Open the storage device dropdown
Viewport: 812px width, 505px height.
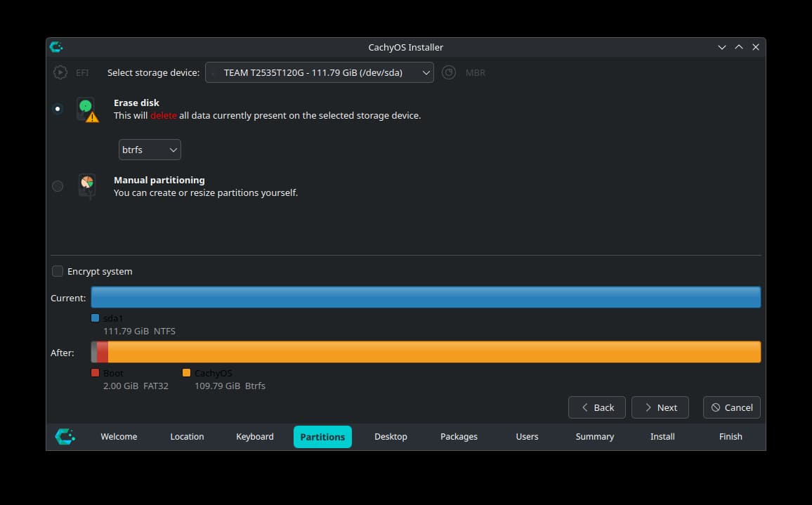click(x=320, y=72)
